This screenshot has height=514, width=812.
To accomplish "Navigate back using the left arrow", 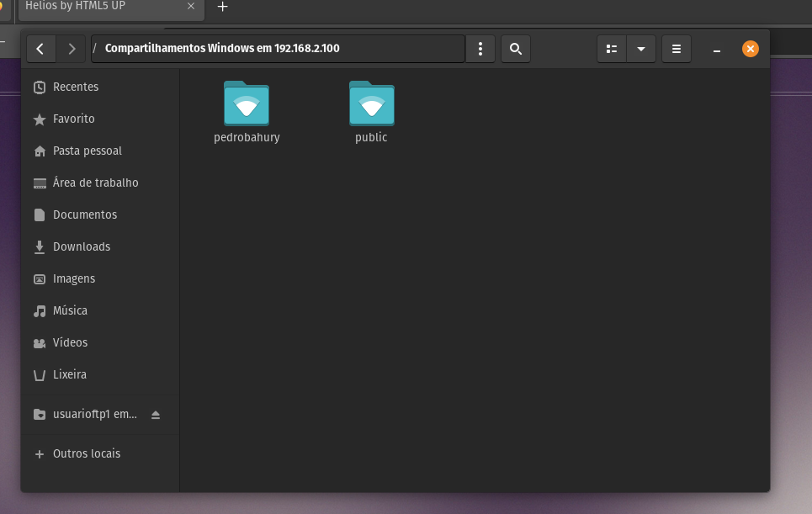I will pyautogui.click(x=40, y=48).
